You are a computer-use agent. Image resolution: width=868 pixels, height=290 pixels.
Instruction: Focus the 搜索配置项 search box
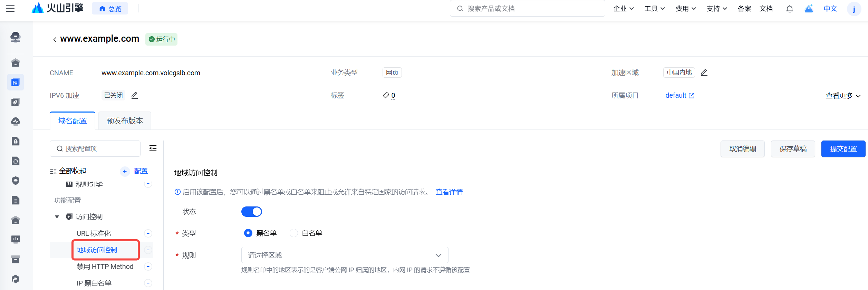click(95, 149)
